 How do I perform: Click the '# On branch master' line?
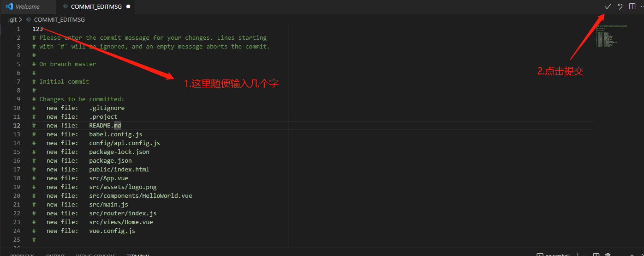(64, 64)
